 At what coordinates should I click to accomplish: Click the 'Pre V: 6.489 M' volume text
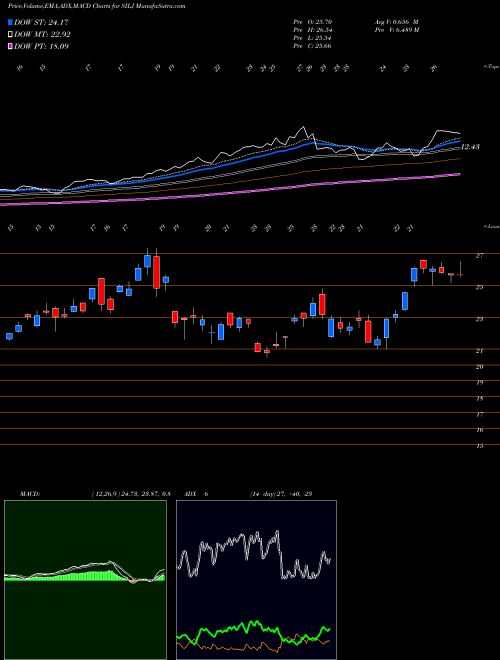point(396,30)
